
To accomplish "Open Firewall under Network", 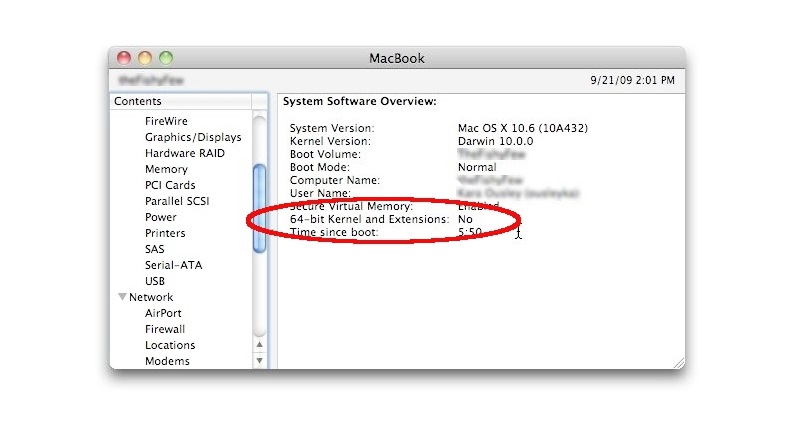I will (165, 329).
